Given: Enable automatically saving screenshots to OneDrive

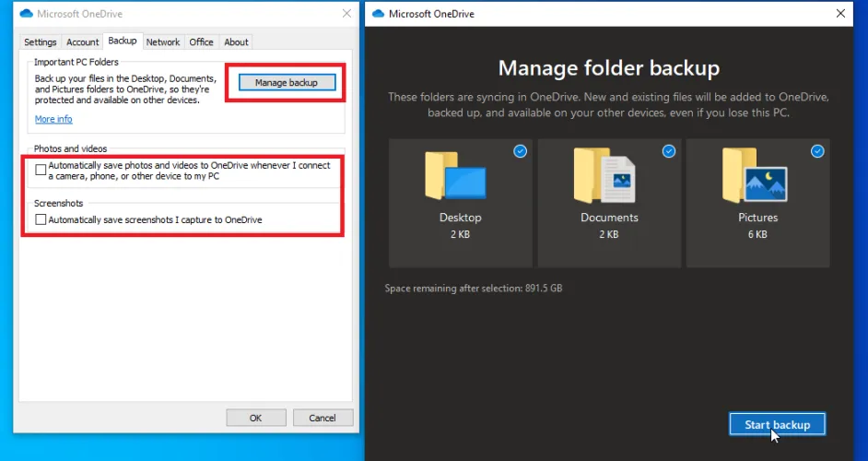Looking at the screenshot, I should (41, 219).
